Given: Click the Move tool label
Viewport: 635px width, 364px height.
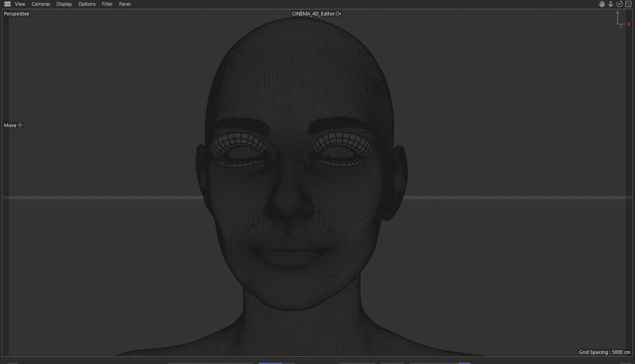Looking at the screenshot, I should (10, 125).
